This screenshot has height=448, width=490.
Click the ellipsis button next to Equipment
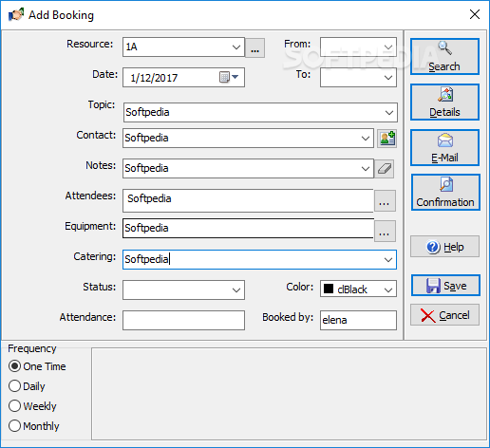point(385,232)
